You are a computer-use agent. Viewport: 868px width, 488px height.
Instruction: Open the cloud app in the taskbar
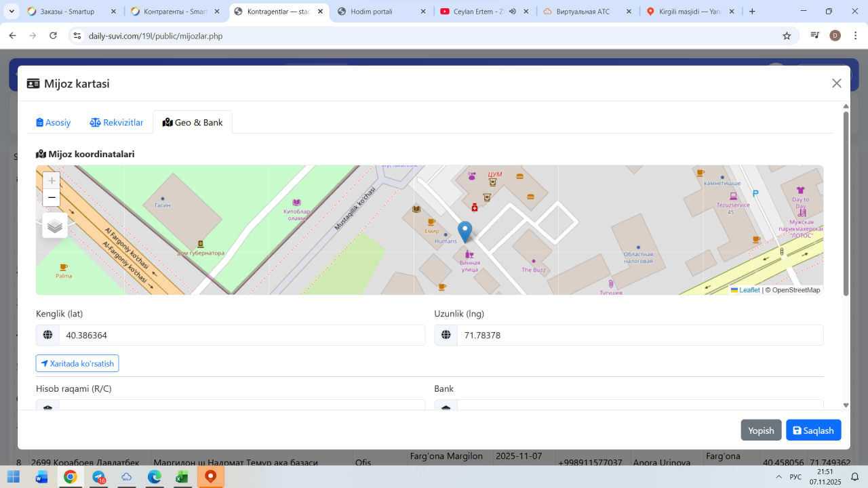click(x=126, y=476)
